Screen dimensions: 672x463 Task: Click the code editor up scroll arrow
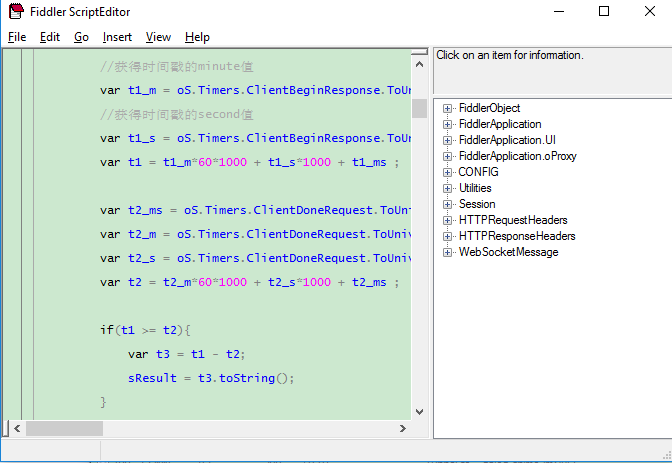click(x=420, y=65)
